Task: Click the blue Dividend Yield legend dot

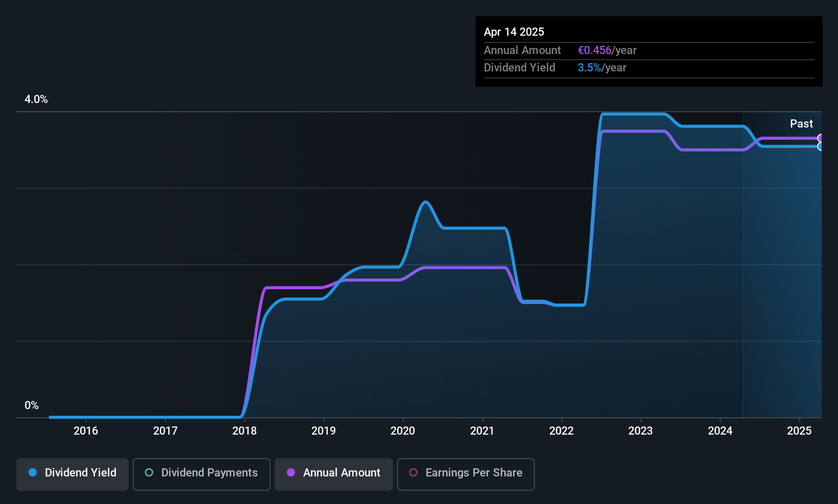Action: (x=33, y=472)
